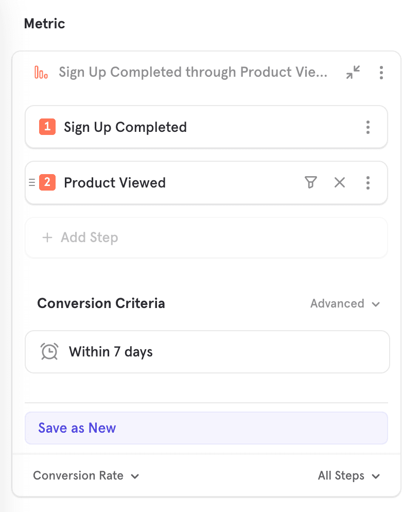Click the orange step 1 number badge
420x512 pixels.
47,127
